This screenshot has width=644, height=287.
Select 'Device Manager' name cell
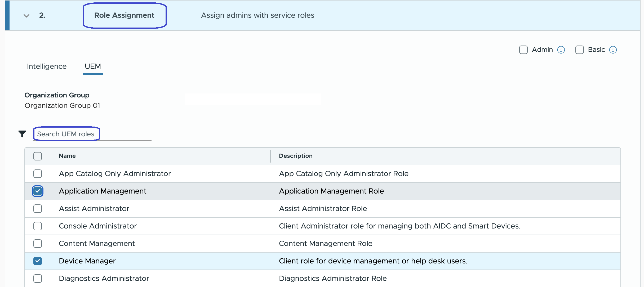click(87, 261)
